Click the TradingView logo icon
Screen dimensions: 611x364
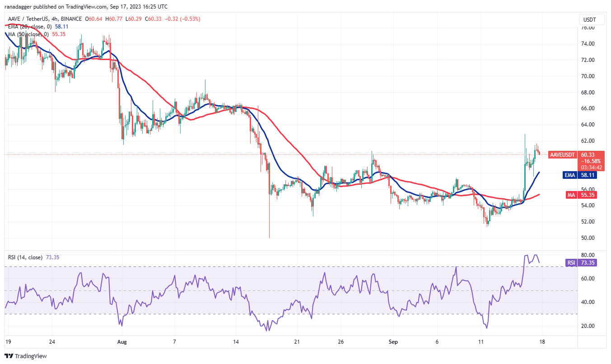(x=8, y=356)
